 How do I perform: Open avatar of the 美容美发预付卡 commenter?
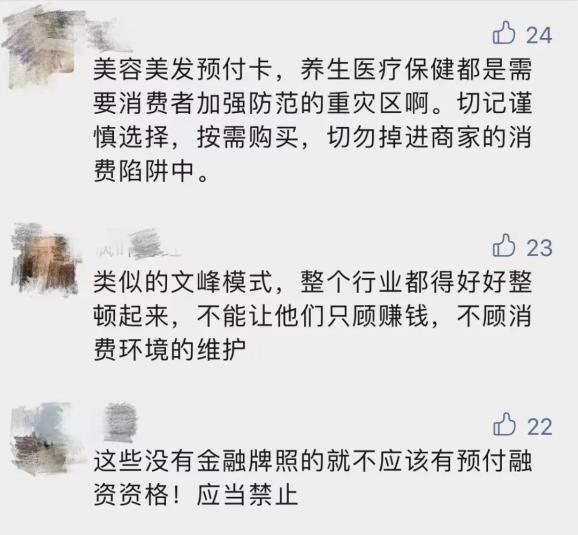(x=41, y=48)
